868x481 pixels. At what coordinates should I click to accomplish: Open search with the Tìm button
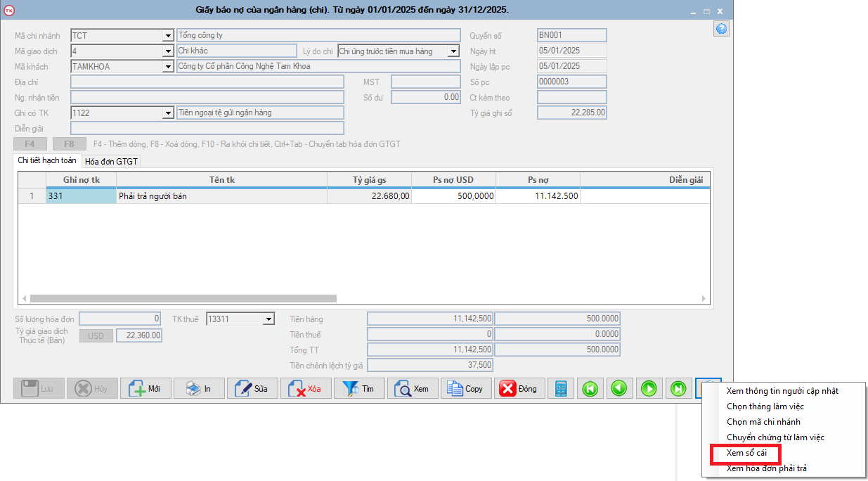[359, 388]
